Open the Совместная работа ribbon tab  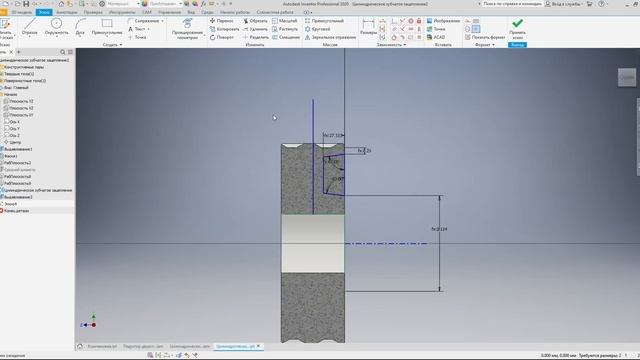click(275, 12)
